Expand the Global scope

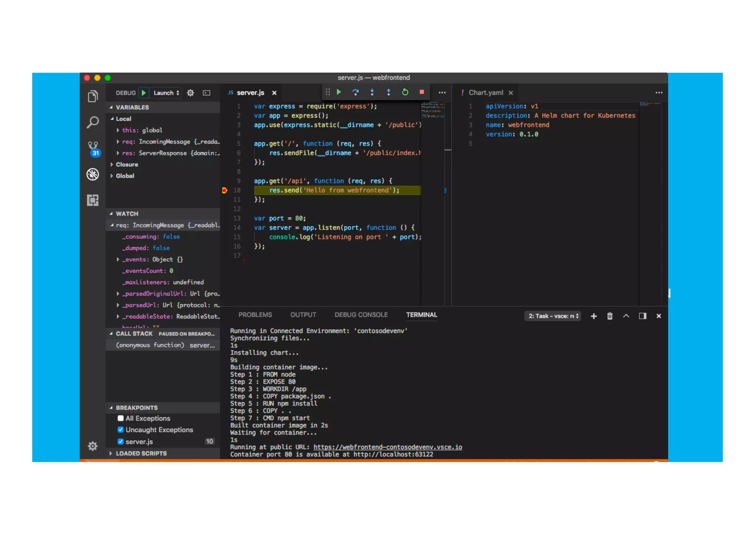[111, 176]
